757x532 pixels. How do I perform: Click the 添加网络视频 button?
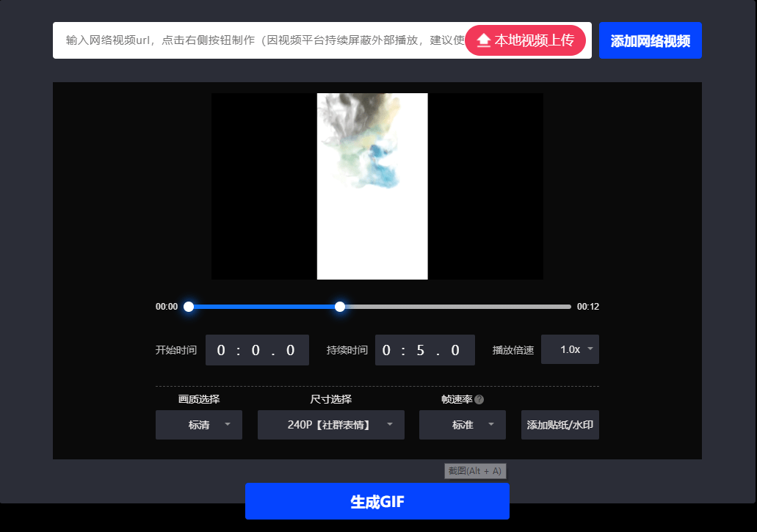650,40
